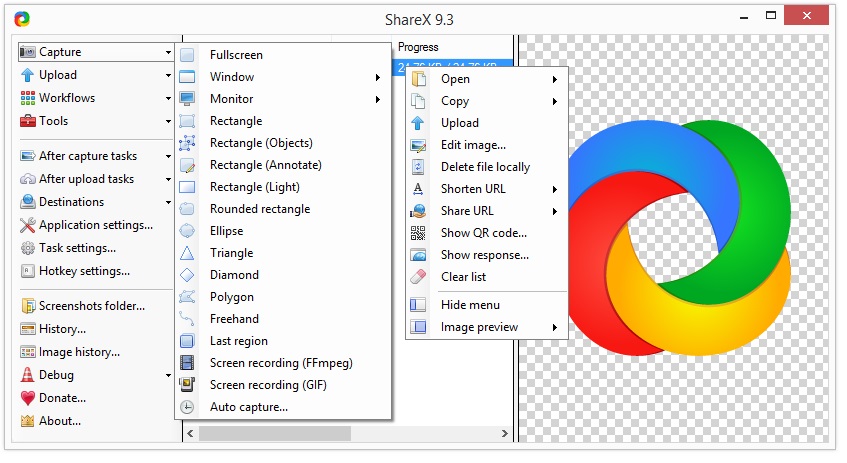Expand the Shorten URL submenu arrow

[x=554, y=189]
